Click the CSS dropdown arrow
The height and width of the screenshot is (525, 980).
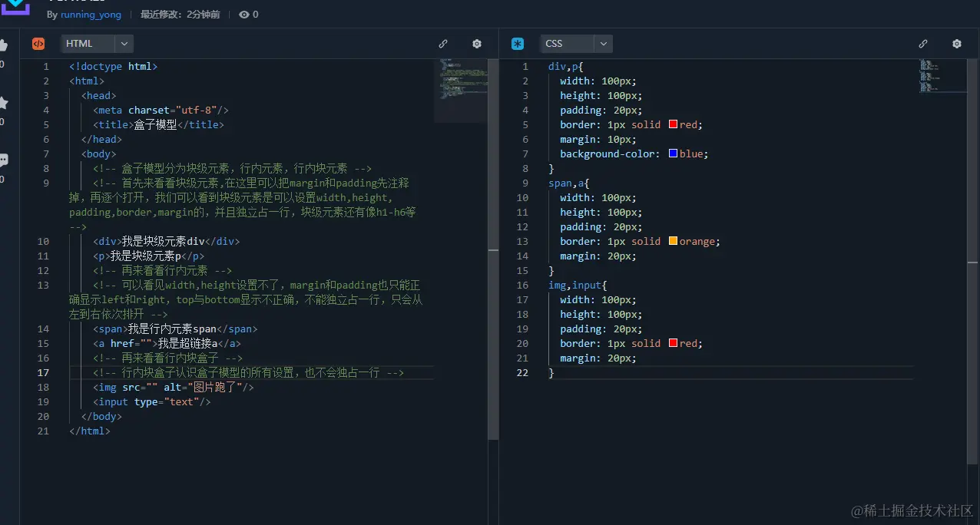(604, 44)
